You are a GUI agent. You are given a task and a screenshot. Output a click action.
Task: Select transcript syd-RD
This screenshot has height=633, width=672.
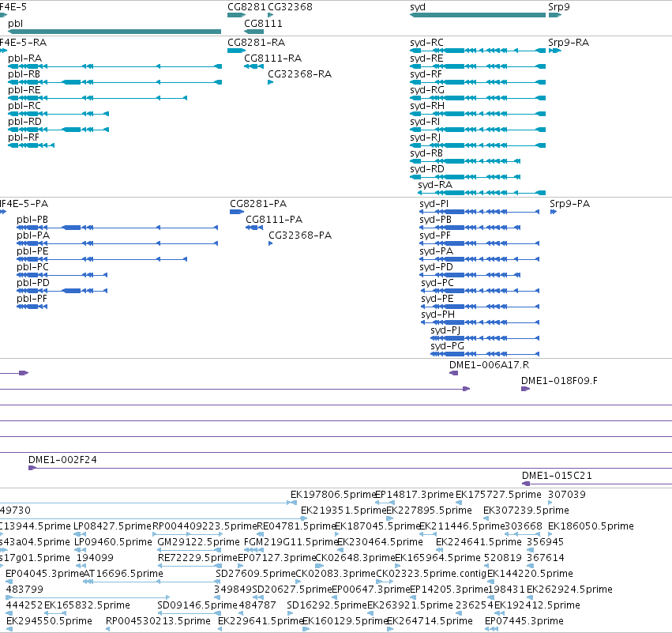(x=465, y=177)
